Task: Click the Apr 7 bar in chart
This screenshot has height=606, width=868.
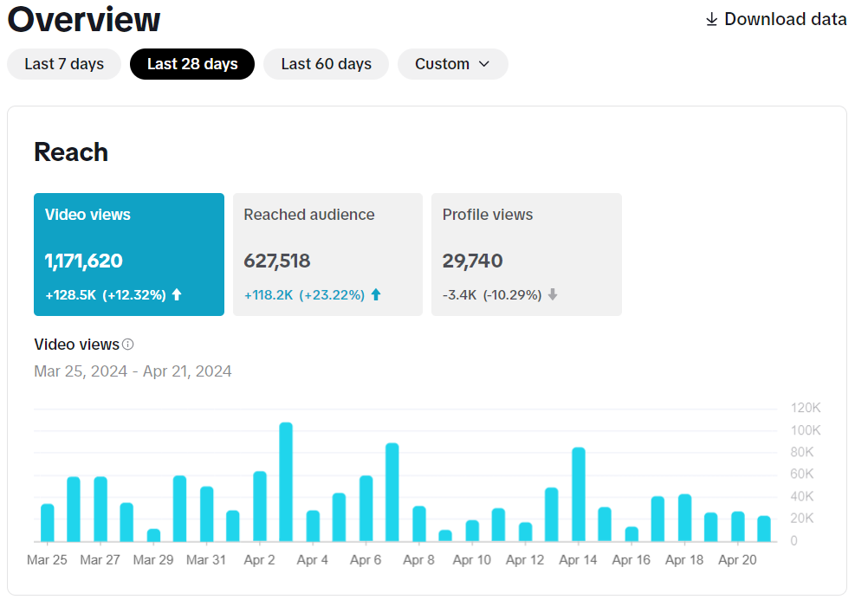Action: tap(392, 493)
